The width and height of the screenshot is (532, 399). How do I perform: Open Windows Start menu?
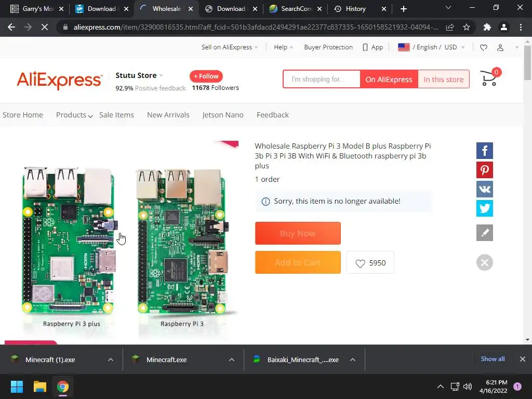[17, 387]
